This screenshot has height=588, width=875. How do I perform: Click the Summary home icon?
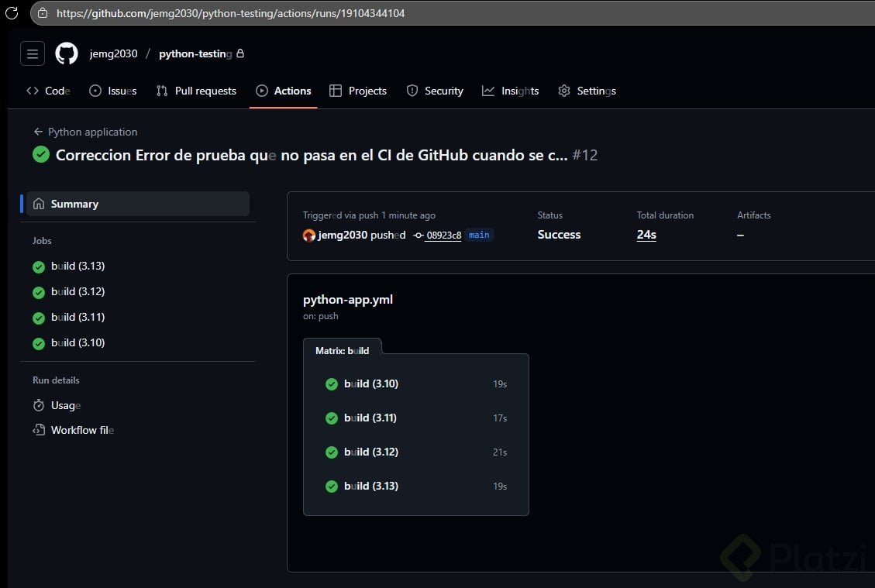point(39,204)
